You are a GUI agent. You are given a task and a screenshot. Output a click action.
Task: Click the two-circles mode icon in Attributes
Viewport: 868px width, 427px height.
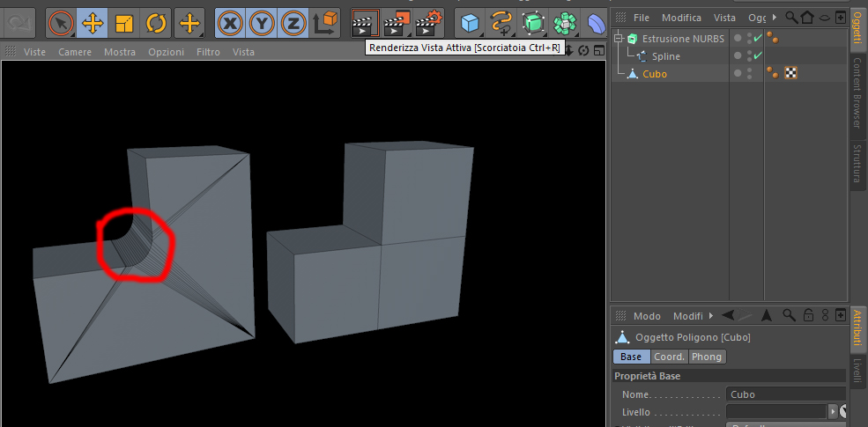(826, 315)
